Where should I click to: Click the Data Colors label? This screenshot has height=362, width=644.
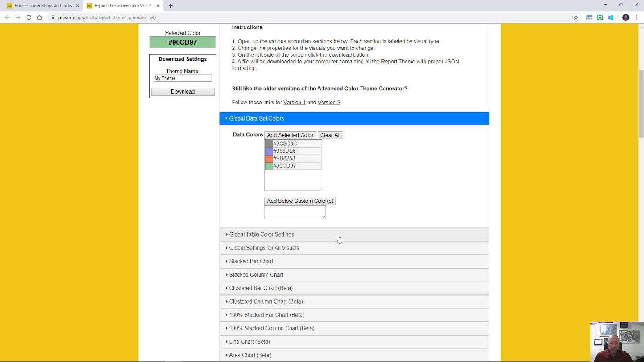point(248,134)
